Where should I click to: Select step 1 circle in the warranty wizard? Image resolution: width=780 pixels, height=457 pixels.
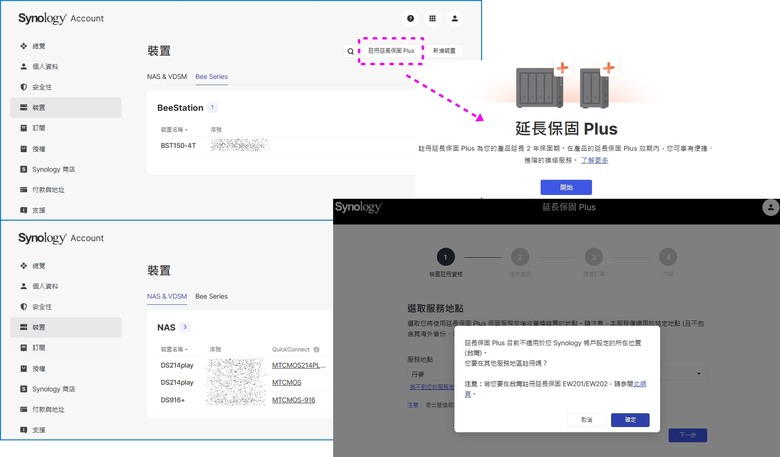tap(445, 257)
